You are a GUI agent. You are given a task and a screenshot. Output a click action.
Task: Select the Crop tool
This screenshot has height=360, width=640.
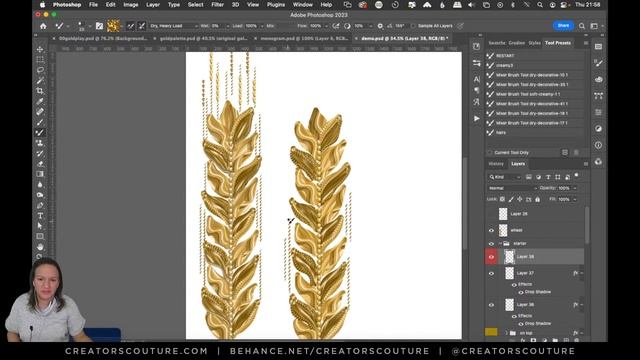[x=40, y=91]
